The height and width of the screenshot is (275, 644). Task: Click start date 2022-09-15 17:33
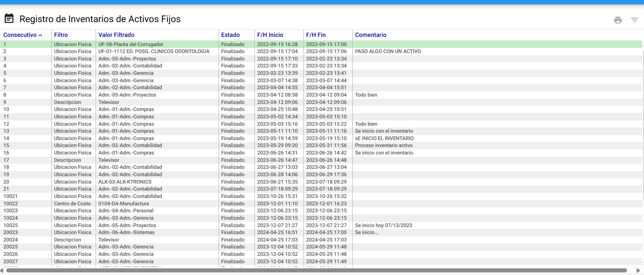(x=277, y=66)
